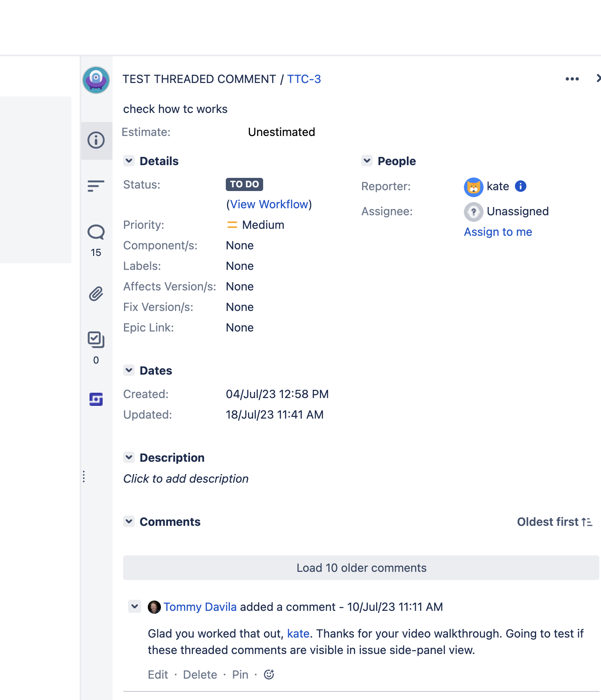Collapse the Description section
Viewport: 601px width, 700px height.
[129, 457]
